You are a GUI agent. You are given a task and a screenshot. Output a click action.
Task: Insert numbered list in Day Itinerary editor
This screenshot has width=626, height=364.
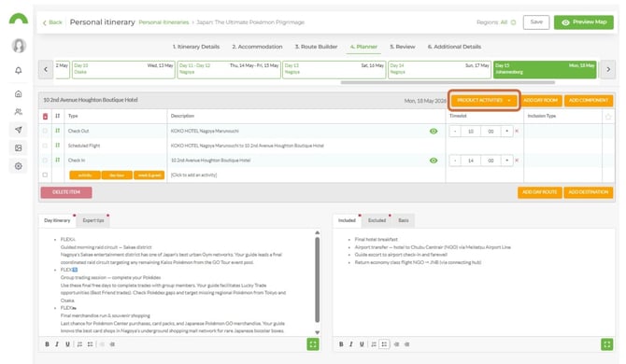(x=79, y=344)
